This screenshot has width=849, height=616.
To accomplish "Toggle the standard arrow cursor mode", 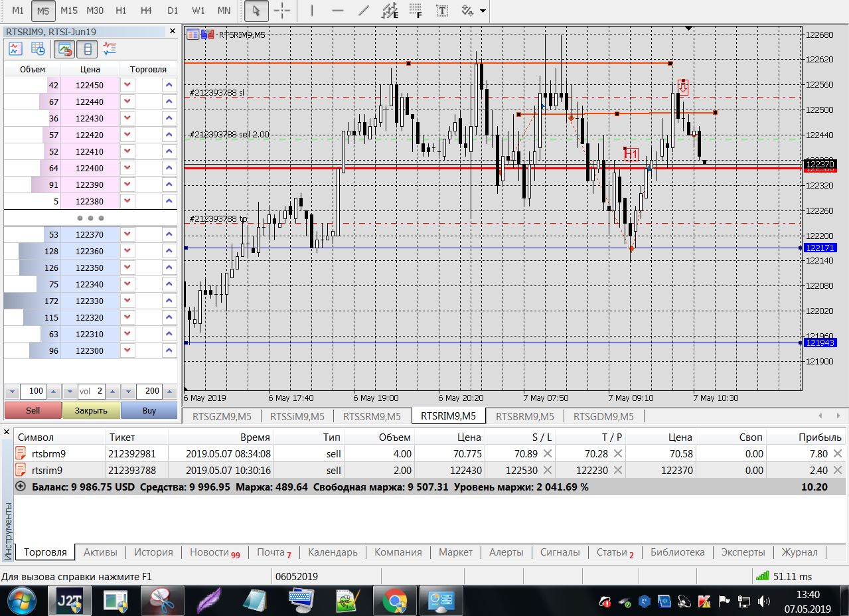I will tap(257, 11).
